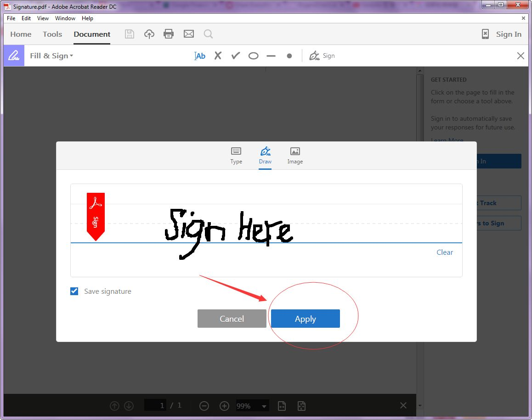Screen dimensions: 532x420
Task: Select the Add checkmark tool
Action: click(236, 56)
